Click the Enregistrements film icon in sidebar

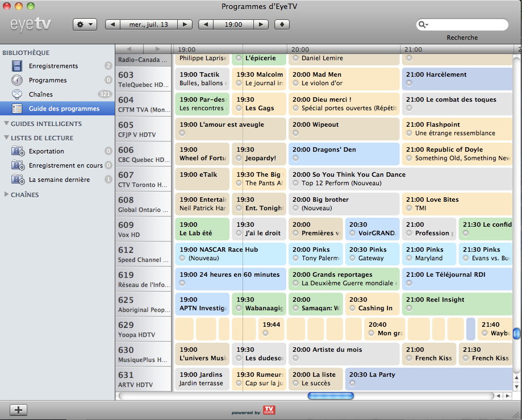pos(18,66)
